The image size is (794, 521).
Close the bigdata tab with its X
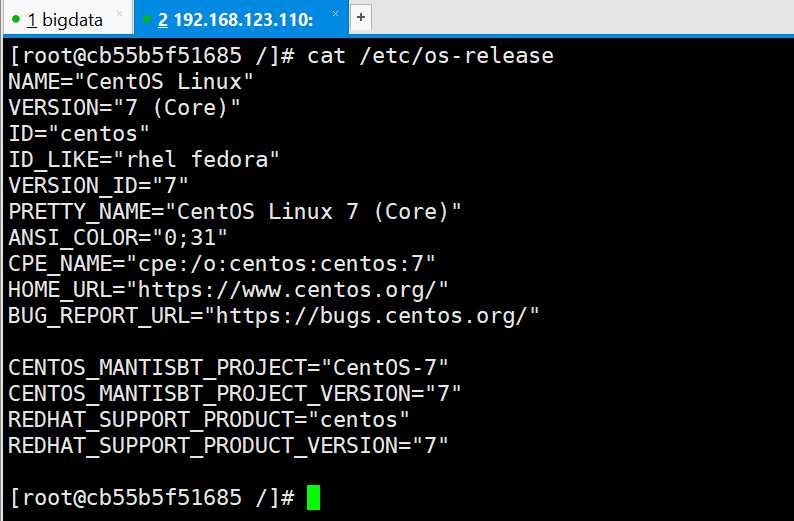(x=120, y=13)
